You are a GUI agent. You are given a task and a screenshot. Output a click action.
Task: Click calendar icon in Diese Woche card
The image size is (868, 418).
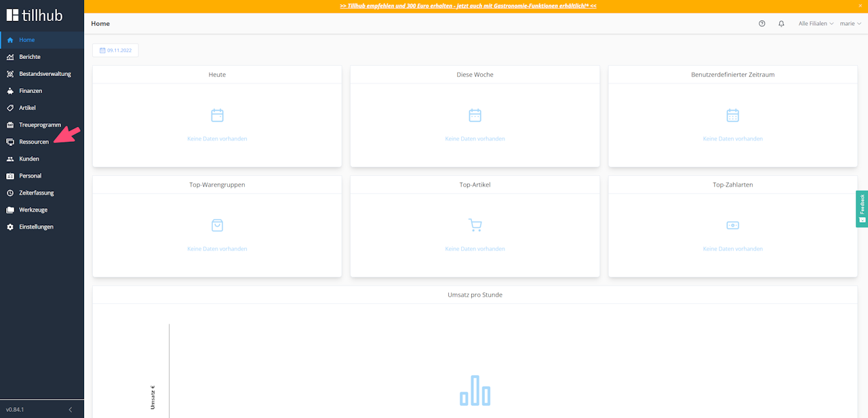pos(475,115)
